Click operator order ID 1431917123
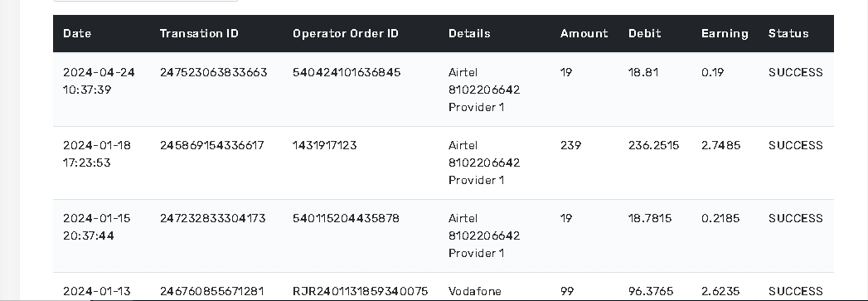Image resolution: width=868 pixels, height=301 pixels. point(324,145)
